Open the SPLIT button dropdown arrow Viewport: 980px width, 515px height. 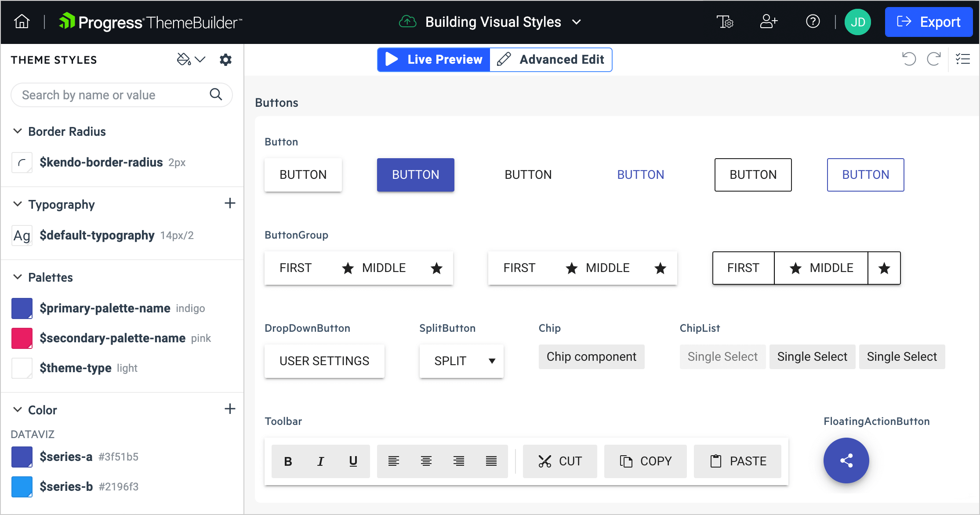click(492, 361)
